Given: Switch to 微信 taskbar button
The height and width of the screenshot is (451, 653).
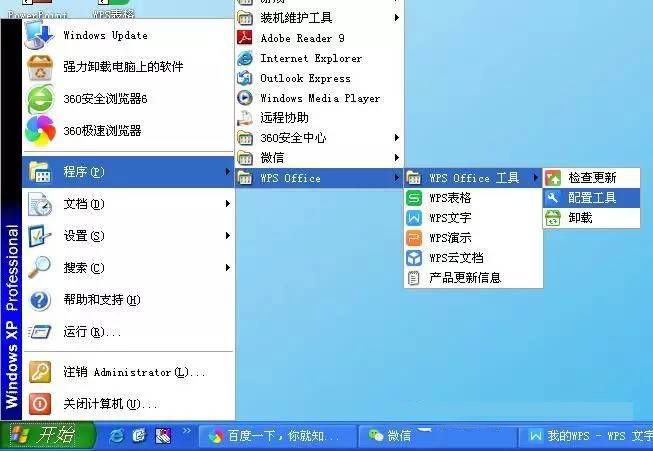Looking at the screenshot, I should 436,436.
